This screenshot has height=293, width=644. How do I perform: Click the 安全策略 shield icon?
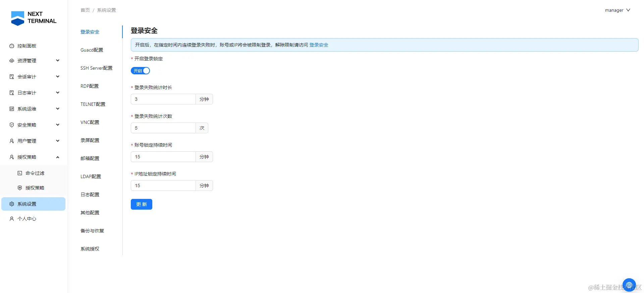[x=12, y=125]
